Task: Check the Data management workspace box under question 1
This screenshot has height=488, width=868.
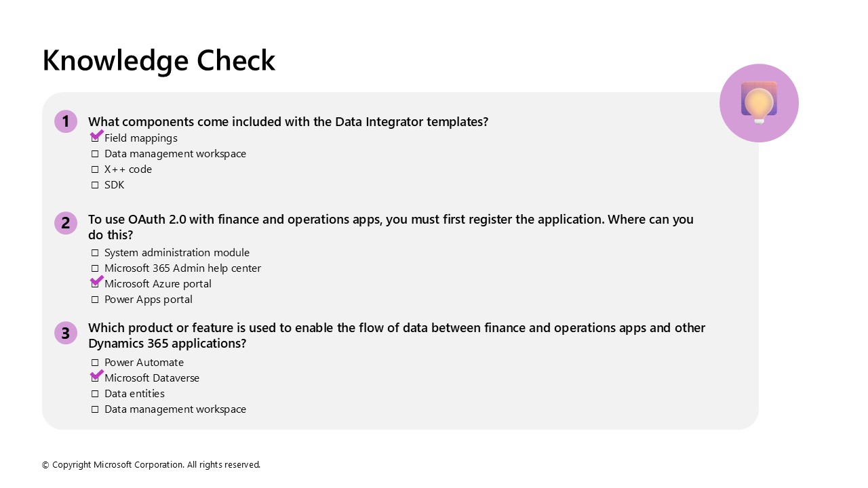Action: point(95,154)
